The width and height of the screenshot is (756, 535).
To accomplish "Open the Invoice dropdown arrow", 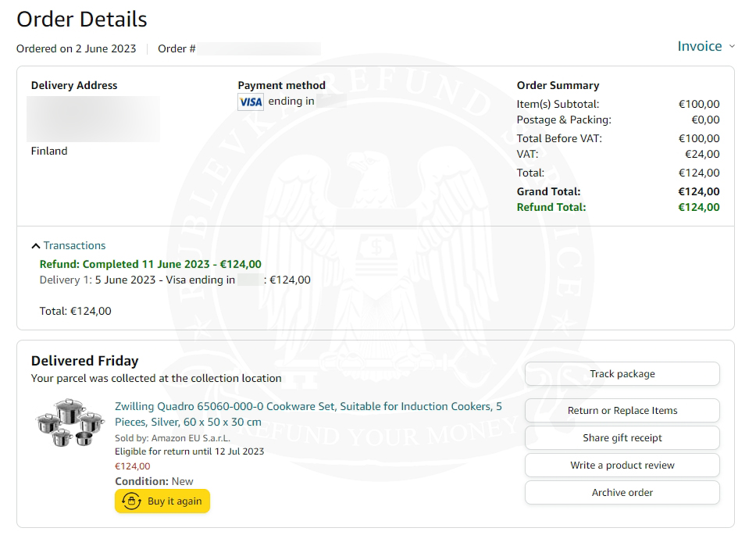I will click(732, 46).
